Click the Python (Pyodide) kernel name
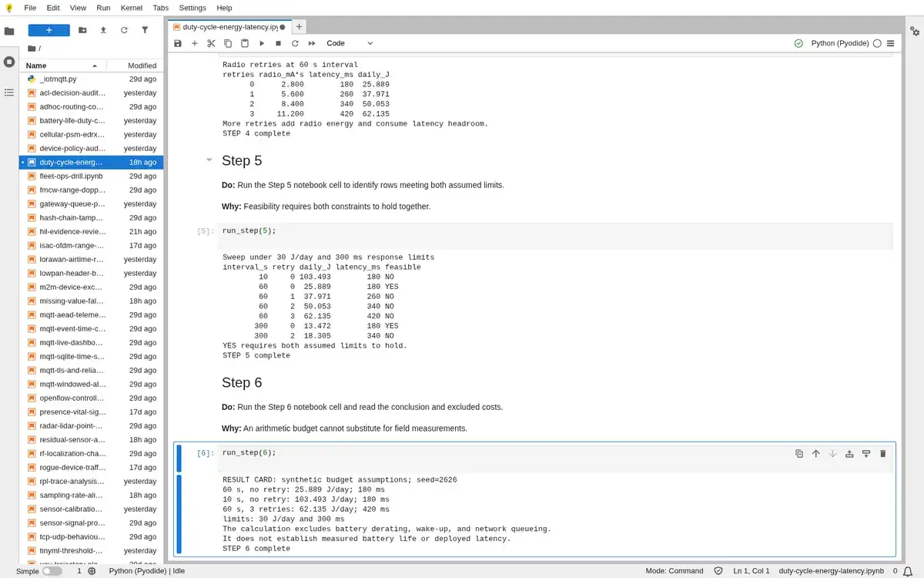 (840, 43)
